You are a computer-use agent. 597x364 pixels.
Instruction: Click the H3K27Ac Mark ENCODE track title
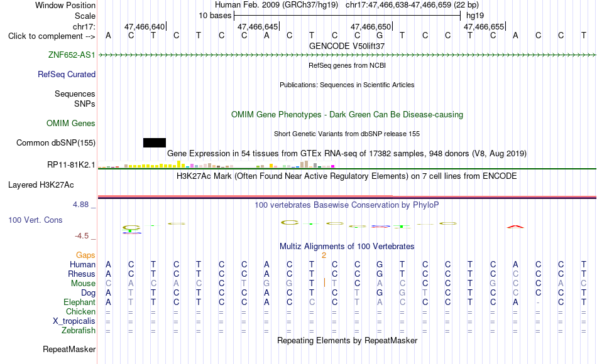347,176
